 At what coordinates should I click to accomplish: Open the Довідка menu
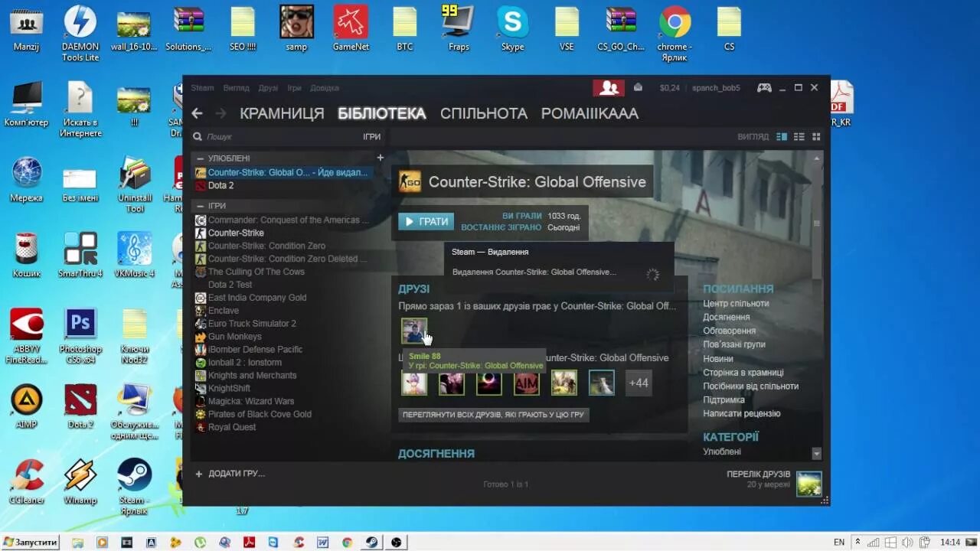[325, 88]
